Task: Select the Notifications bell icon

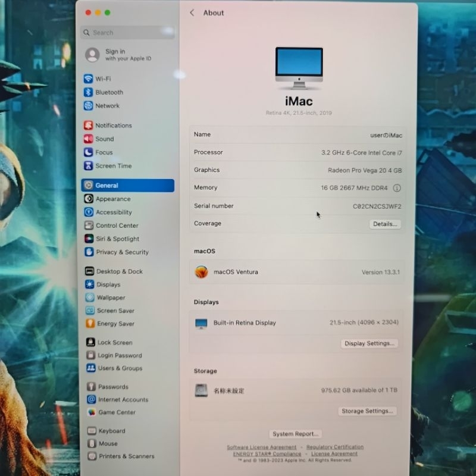Action: (89, 126)
